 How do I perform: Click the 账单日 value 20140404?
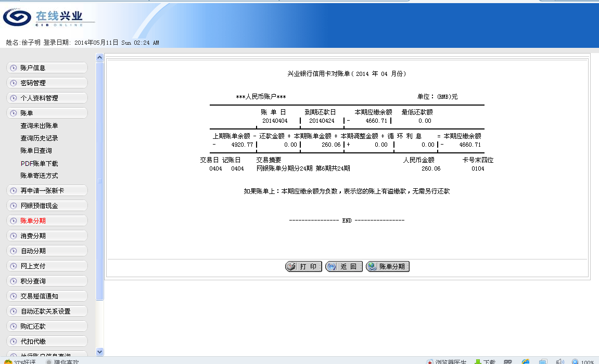tap(275, 121)
